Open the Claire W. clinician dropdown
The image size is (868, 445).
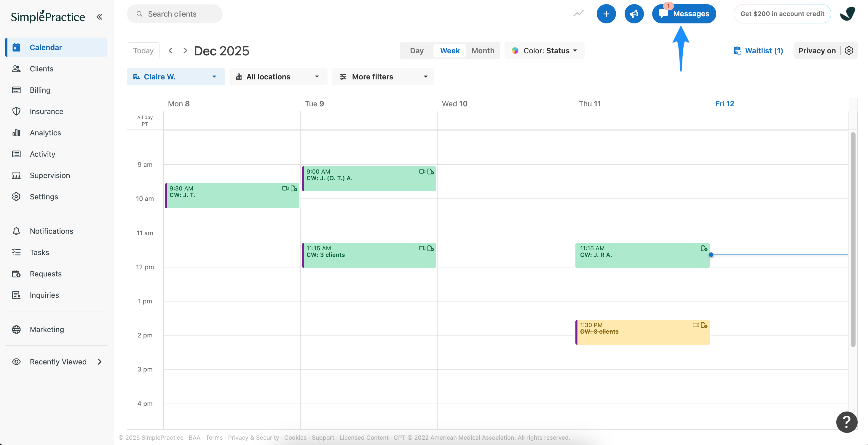[x=175, y=77]
